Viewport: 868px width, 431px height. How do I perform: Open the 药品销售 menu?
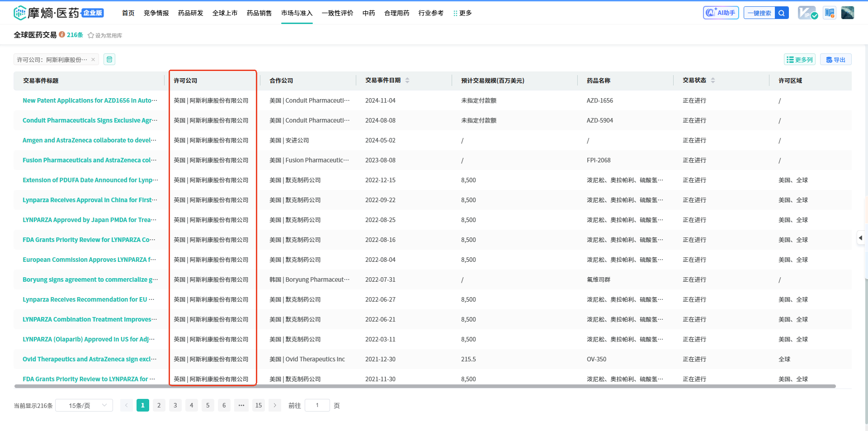(259, 13)
